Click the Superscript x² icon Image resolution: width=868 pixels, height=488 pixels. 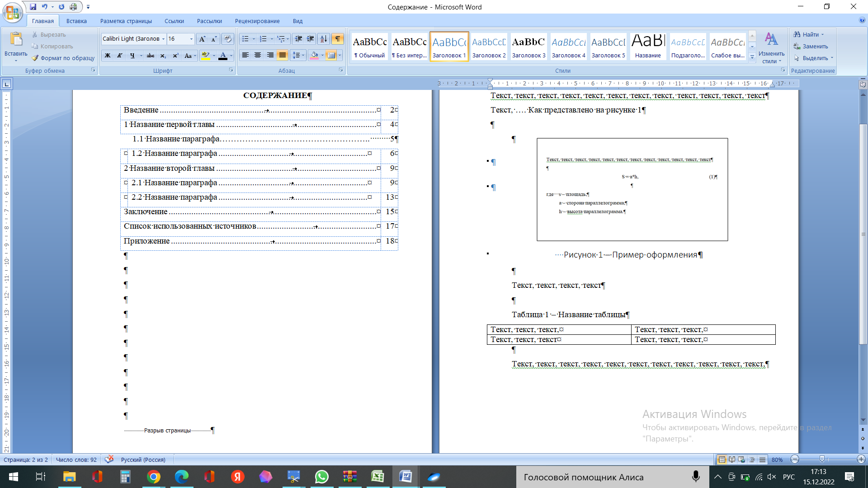(x=175, y=56)
